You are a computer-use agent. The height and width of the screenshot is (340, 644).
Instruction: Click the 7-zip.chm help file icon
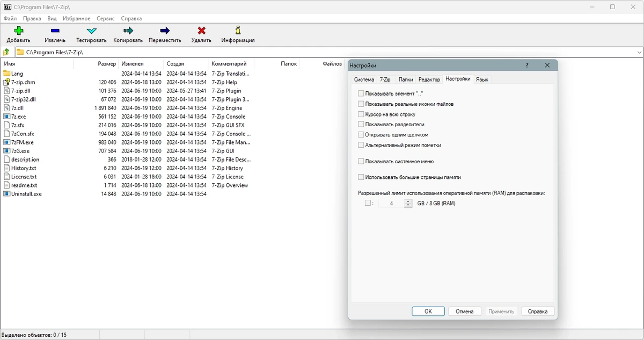6,82
